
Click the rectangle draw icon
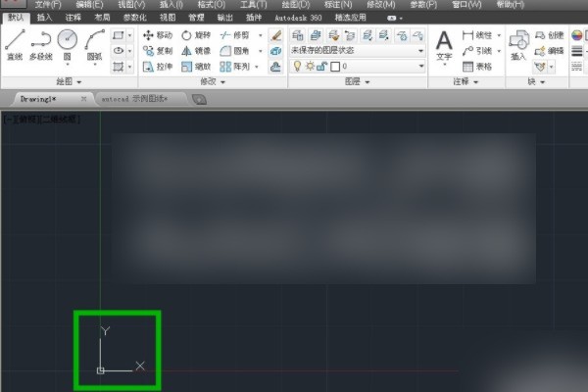pos(119,35)
